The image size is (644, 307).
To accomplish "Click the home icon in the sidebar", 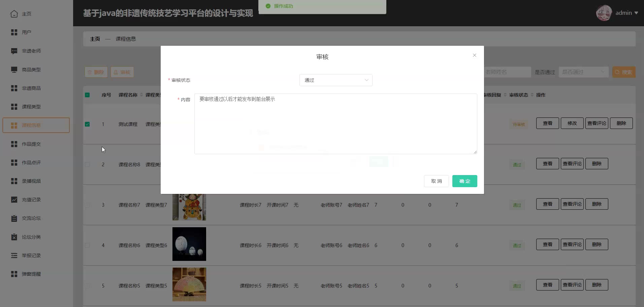I will click(14, 14).
